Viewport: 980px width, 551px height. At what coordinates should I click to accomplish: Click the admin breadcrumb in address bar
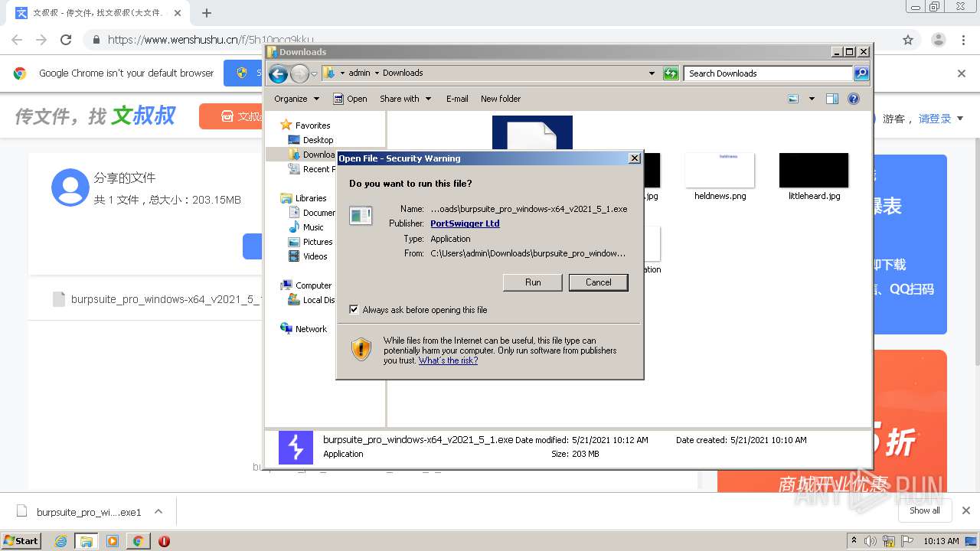click(359, 73)
